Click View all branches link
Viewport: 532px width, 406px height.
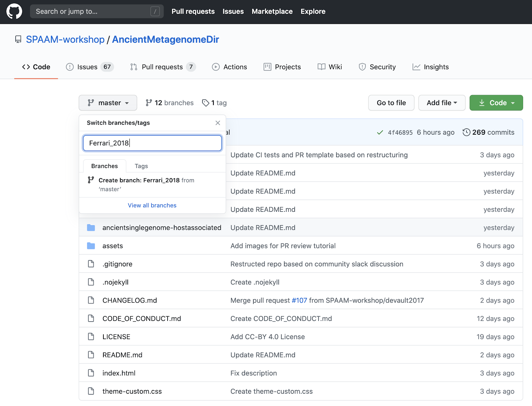pos(152,205)
